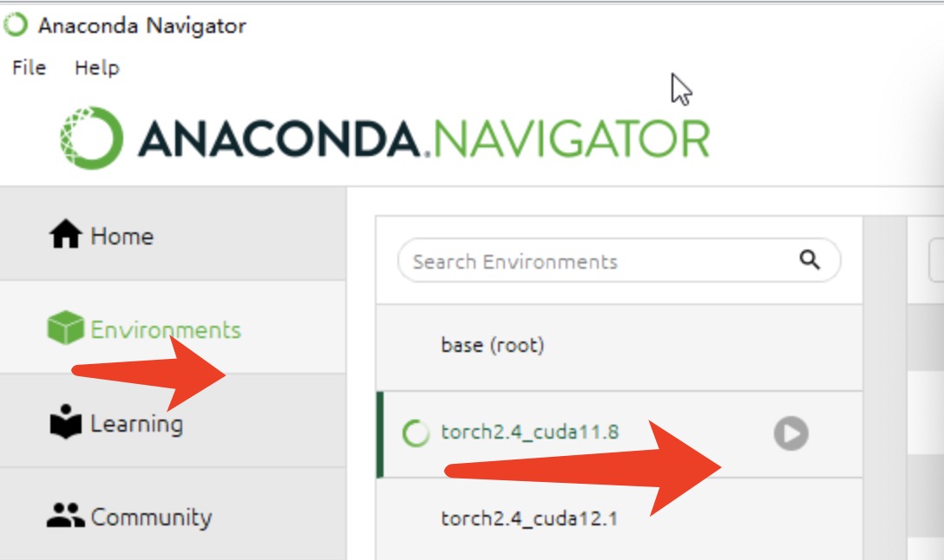This screenshot has height=560, width=944.
Task: Click the book reader Learning icon
Action: 65,423
